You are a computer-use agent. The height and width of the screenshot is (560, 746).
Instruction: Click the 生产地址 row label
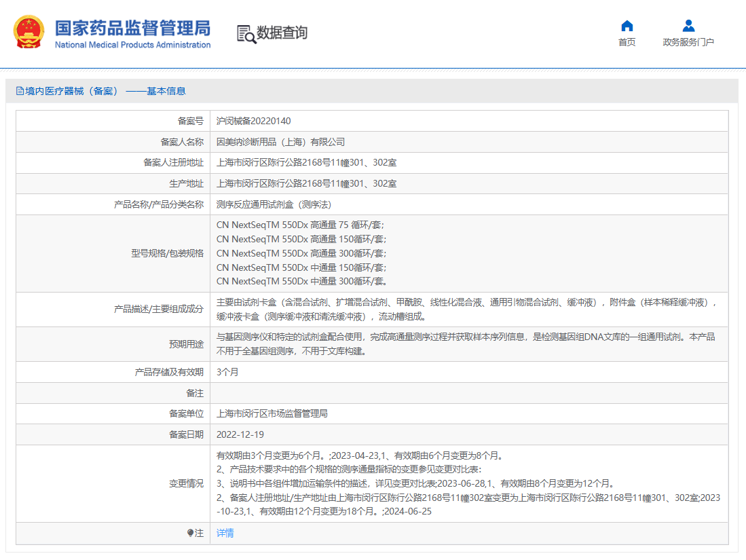coord(186,183)
